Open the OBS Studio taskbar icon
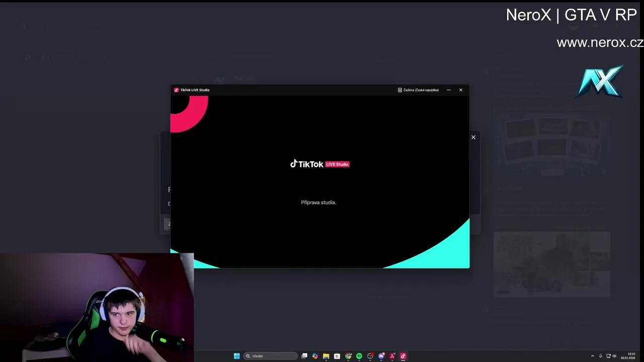Viewport: 644px width, 362px height. tap(370, 356)
